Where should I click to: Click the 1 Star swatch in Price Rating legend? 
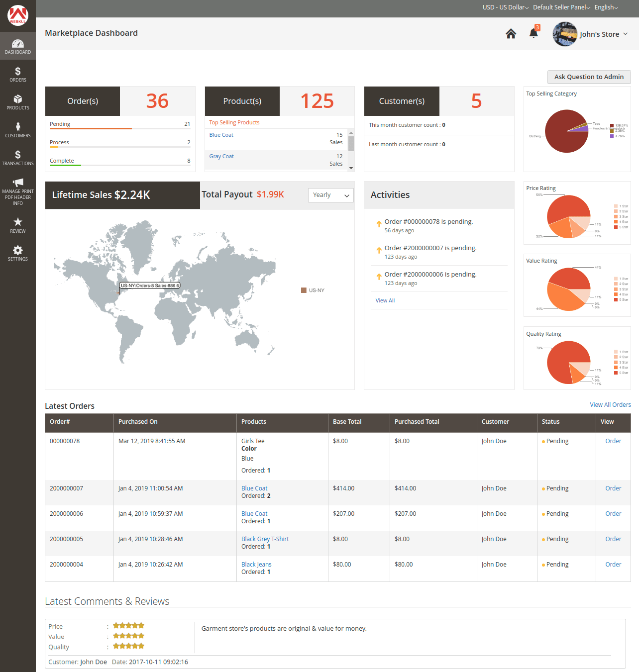point(616,206)
